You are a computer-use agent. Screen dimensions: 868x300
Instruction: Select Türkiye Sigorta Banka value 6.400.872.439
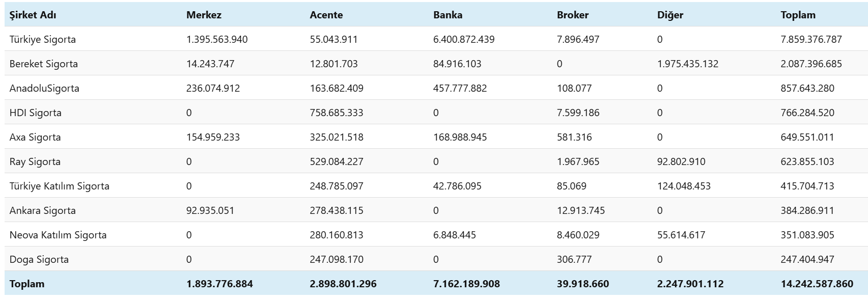[463, 39]
